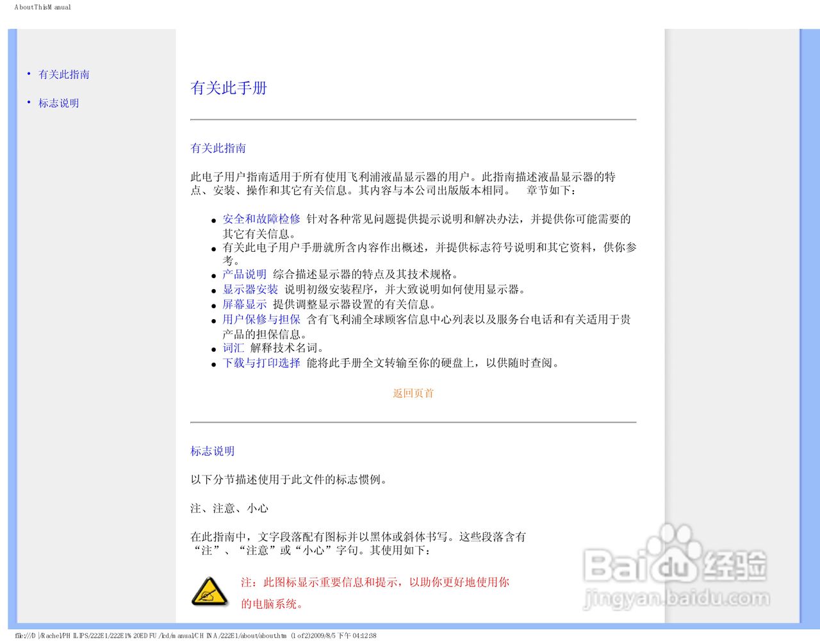The width and height of the screenshot is (820, 644).
Task: Open the 用户保修与担保 link
Action: click(261, 319)
